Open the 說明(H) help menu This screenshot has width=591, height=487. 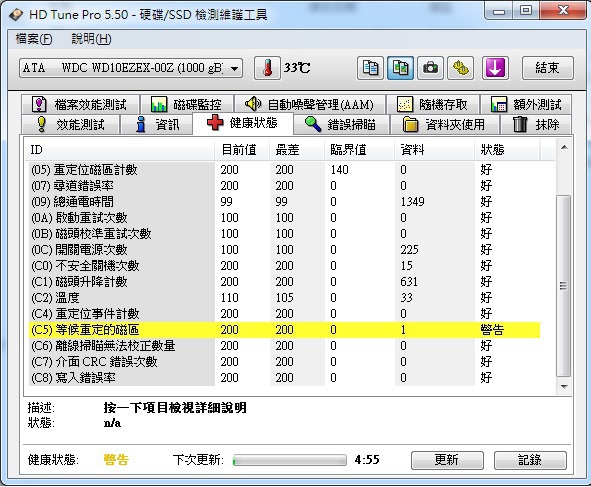[x=91, y=39]
